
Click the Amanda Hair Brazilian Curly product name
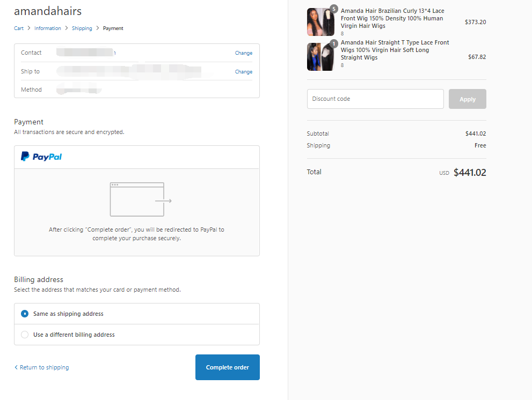coord(392,18)
